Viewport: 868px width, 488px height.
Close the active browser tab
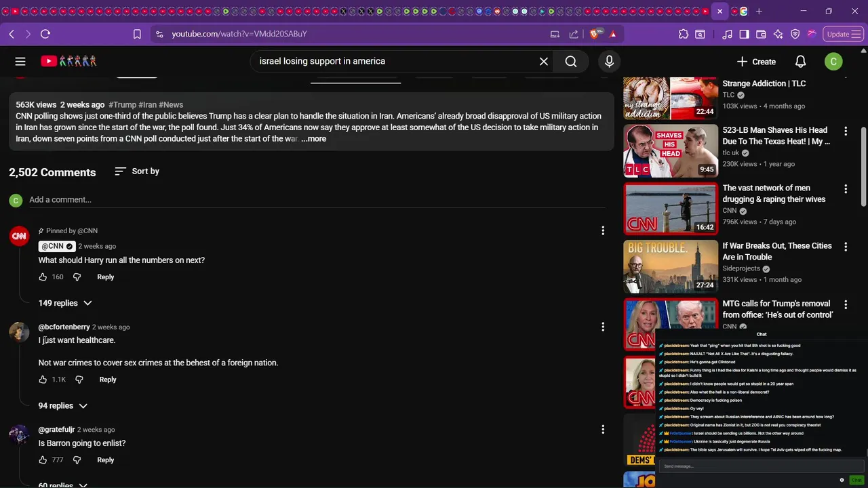(719, 12)
